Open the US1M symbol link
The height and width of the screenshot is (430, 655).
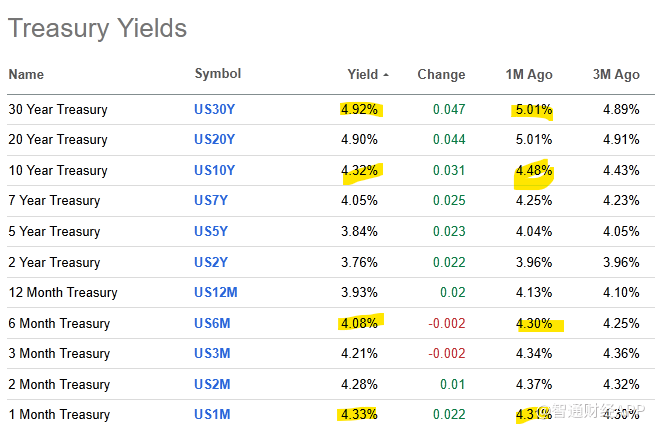211,415
